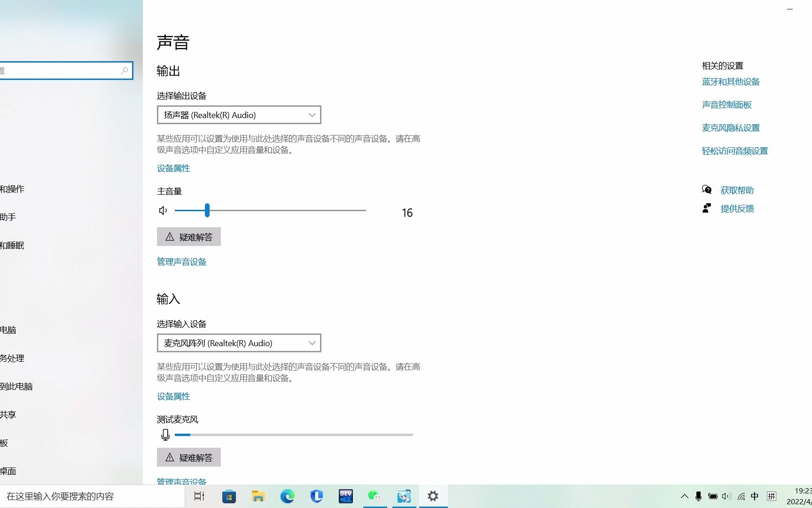The image size is (812, 508).
Task: Open 管理声音设备 link under output
Action: tap(182, 262)
